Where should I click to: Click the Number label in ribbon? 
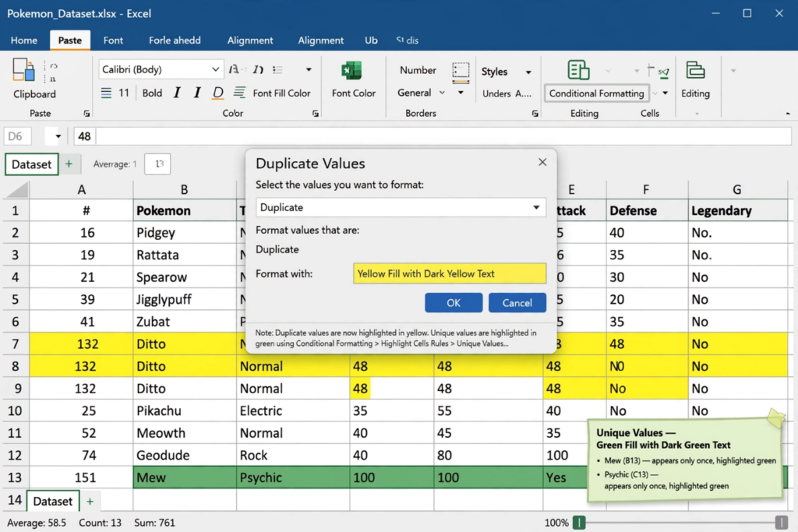[418, 70]
